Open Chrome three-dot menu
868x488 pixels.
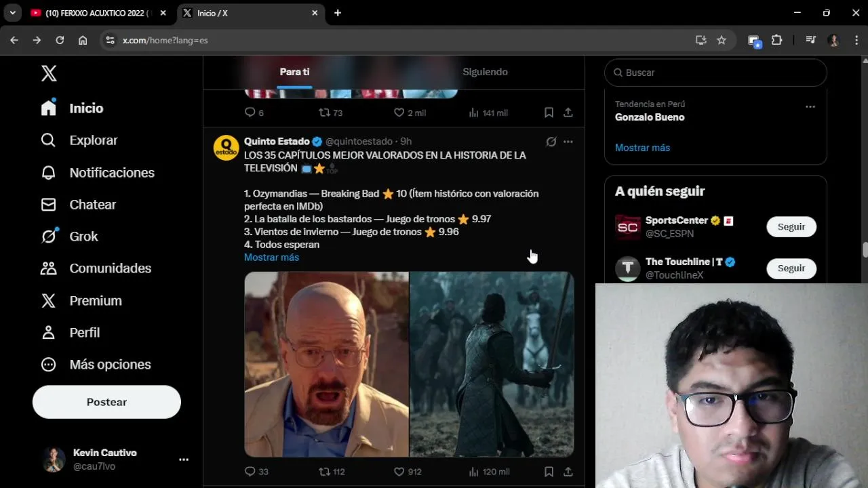click(x=856, y=40)
